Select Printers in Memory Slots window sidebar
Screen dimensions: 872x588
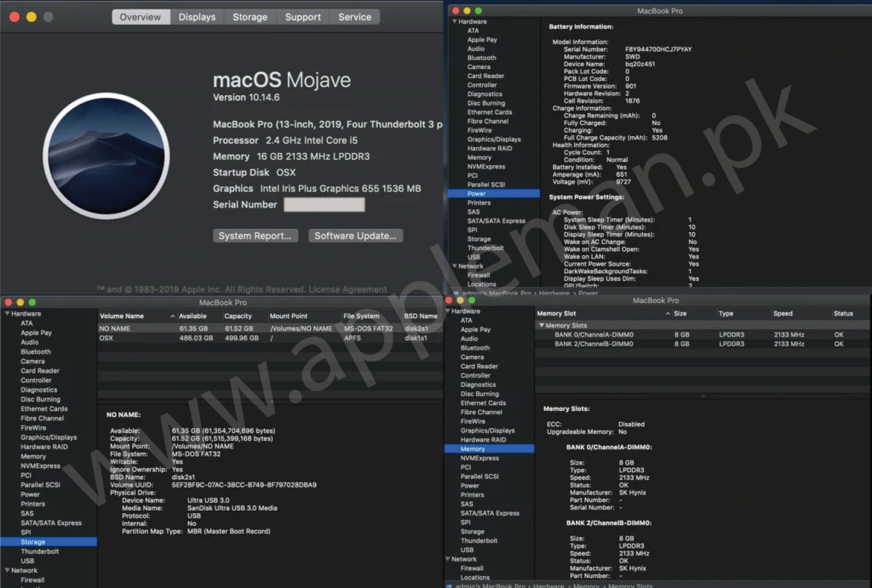[472, 495]
